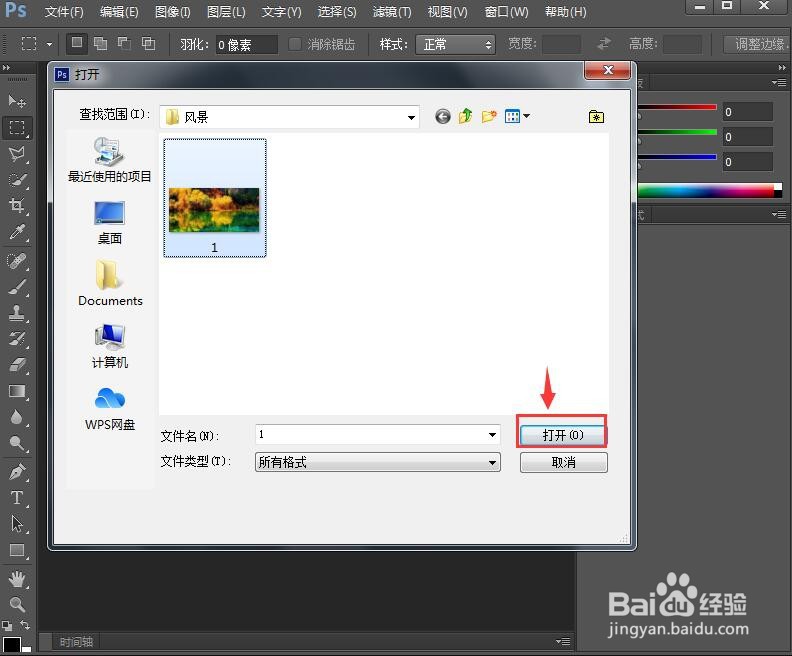Select the Rectangular Marquee tool
The image size is (792, 656).
pos(17,128)
